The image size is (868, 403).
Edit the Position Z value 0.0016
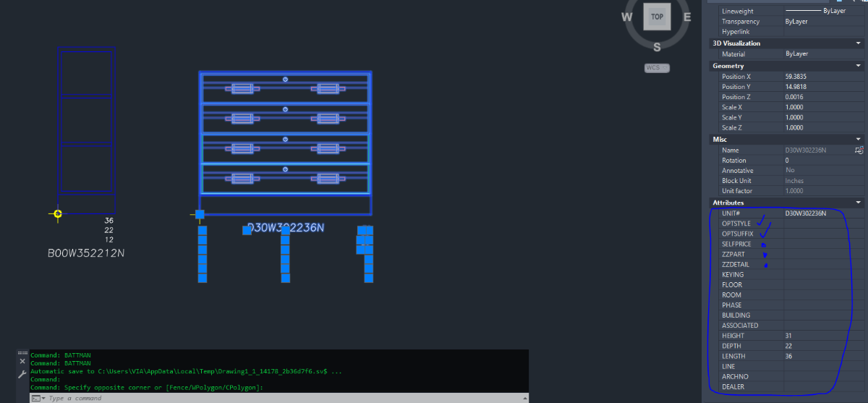point(824,97)
